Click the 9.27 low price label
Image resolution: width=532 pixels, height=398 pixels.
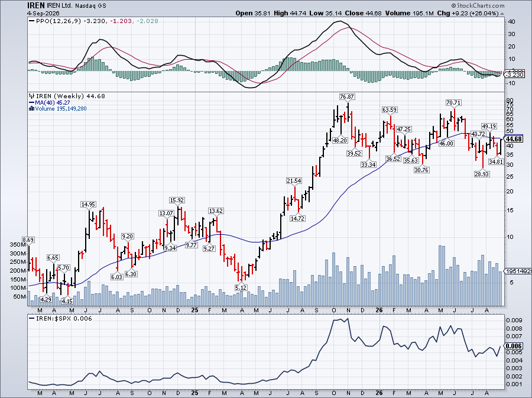[x=209, y=248]
